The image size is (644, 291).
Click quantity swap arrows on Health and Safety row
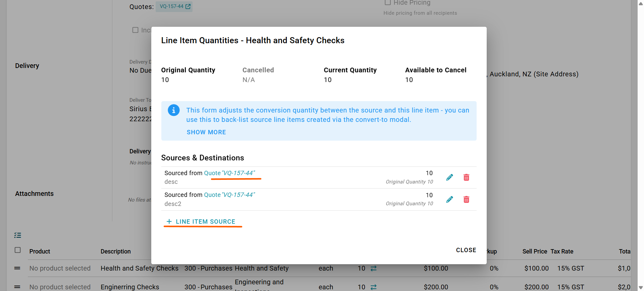374,268
